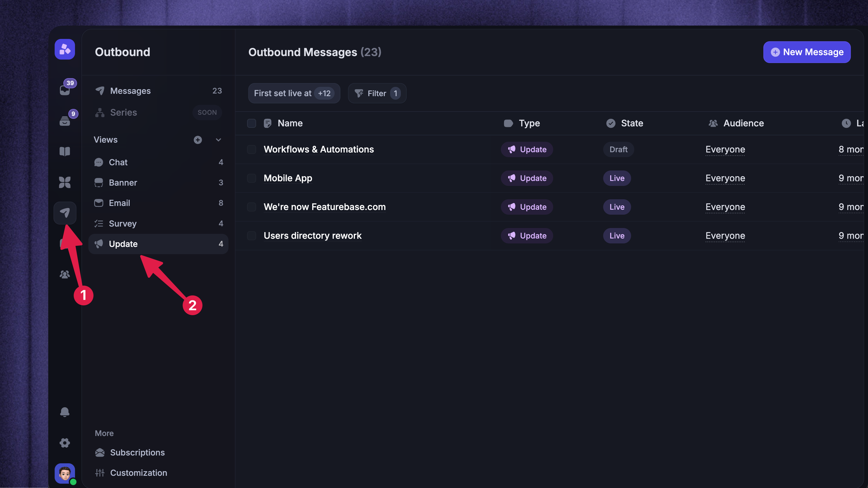Screen dimensions: 868x488
Task: Open the Chat view
Action: click(x=158, y=162)
